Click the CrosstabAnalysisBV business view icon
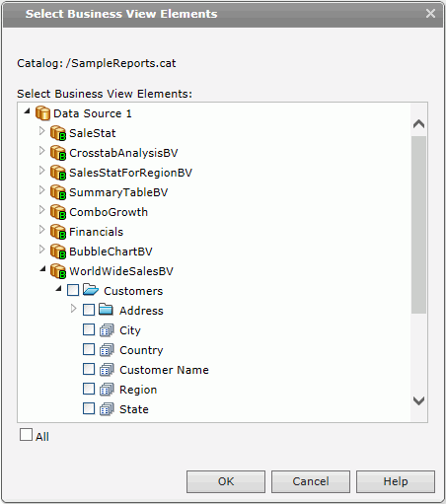Image resolution: width=446 pixels, height=504 pixels. click(x=58, y=153)
